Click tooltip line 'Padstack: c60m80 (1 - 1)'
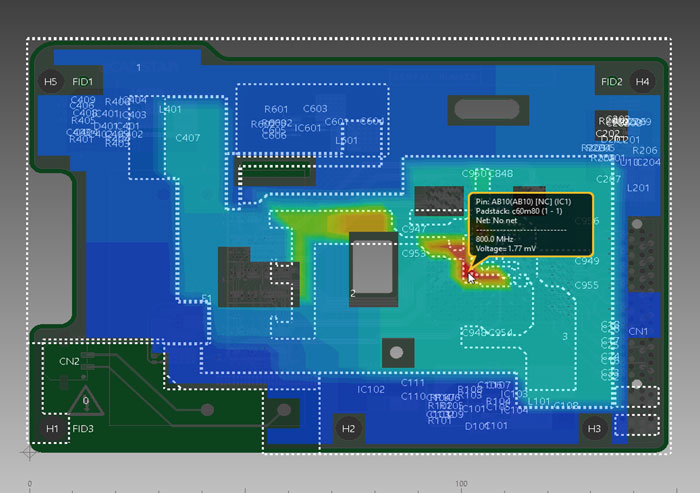Viewport: 700px width, 493px height. 519,211
